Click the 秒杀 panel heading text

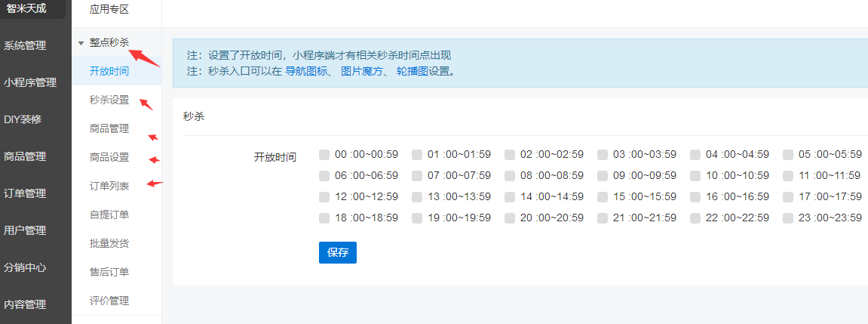click(193, 117)
